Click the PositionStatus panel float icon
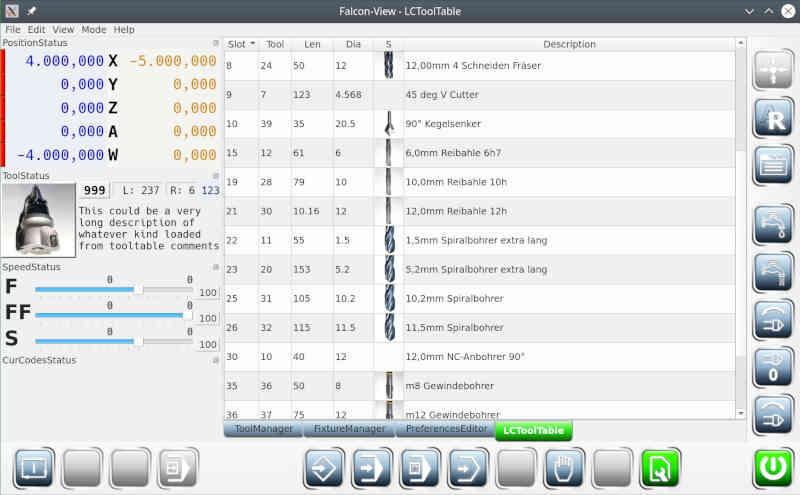 215,43
